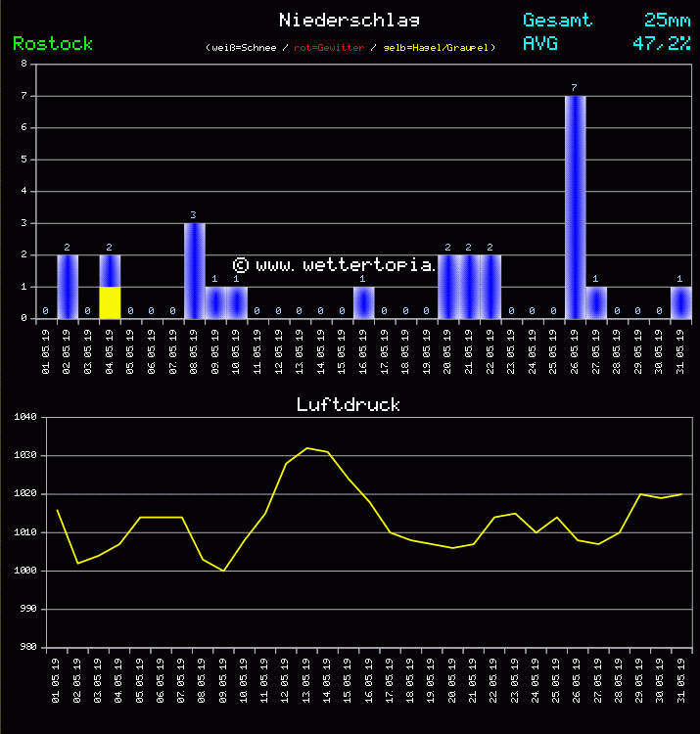This screenshot has width=700, height=734.
Task: Click the www.wettertopia watermark link
Action: (333, 265)
